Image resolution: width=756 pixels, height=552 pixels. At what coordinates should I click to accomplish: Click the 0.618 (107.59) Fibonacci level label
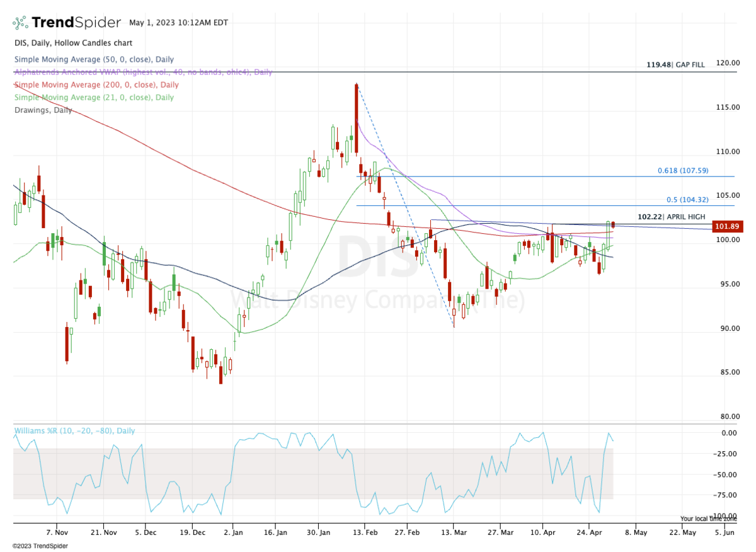coord(683,170)
